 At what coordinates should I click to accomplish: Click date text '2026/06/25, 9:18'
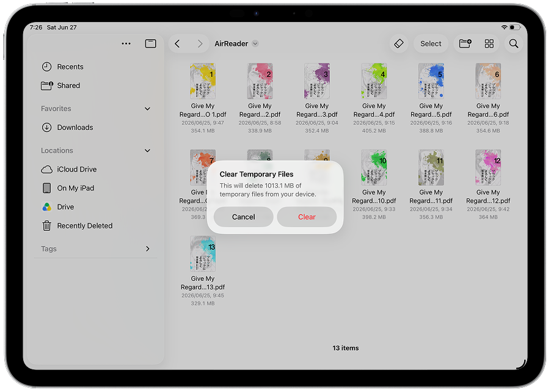point(488,123)
